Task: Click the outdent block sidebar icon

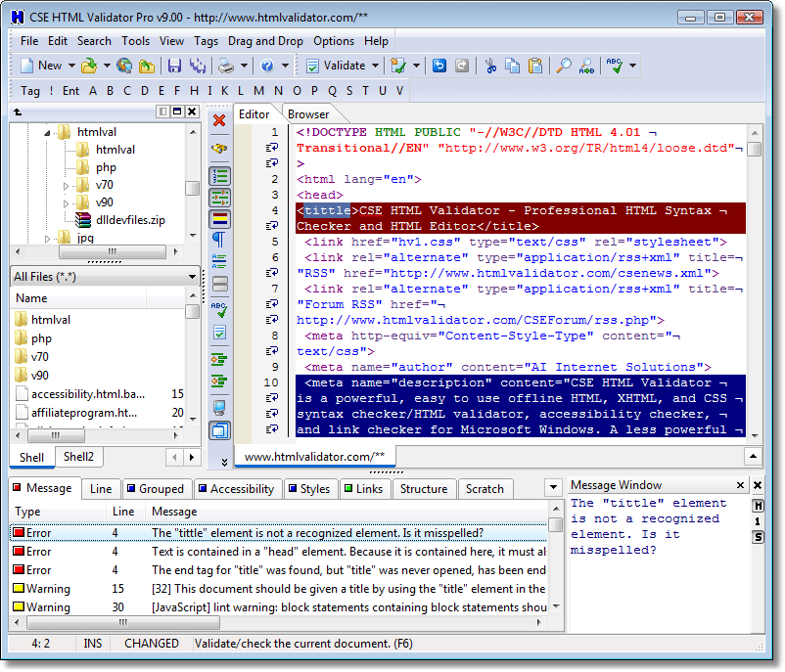Action: [219, 381]
